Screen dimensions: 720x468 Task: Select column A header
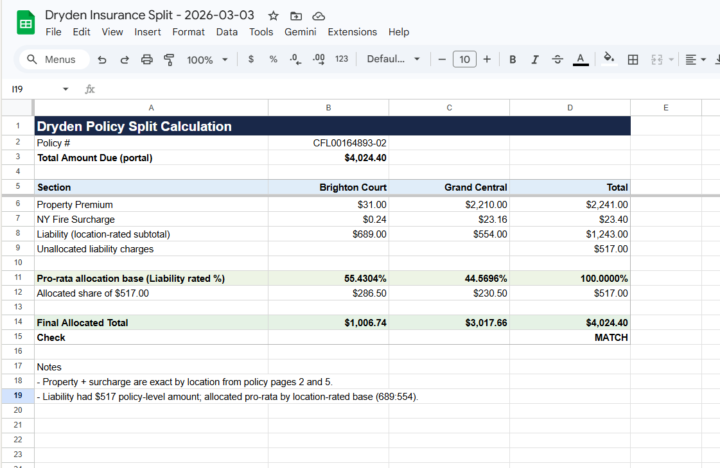tap(151, 108)
